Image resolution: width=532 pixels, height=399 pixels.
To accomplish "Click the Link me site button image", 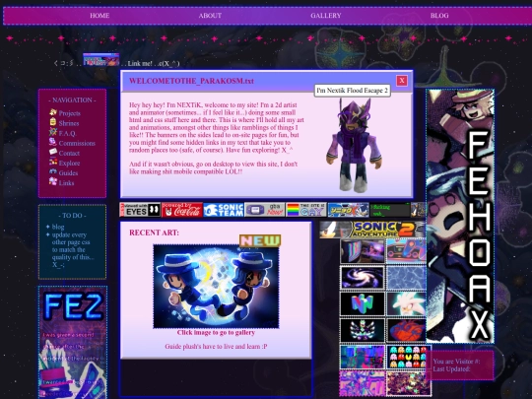I will point(101,59).
